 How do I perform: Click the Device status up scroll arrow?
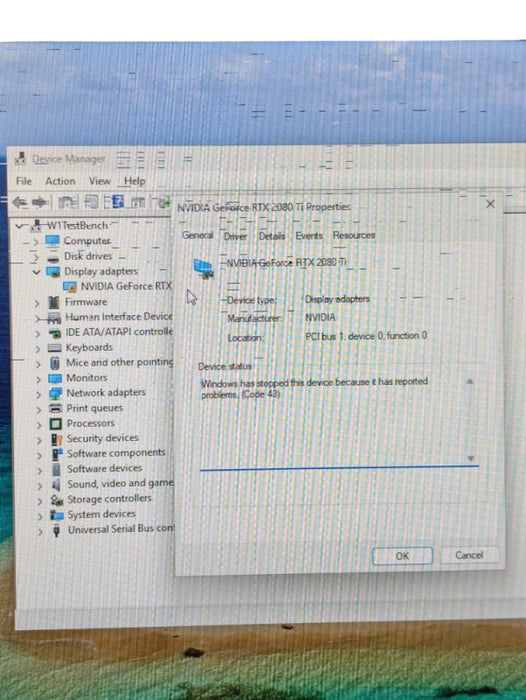pos(470,382)
